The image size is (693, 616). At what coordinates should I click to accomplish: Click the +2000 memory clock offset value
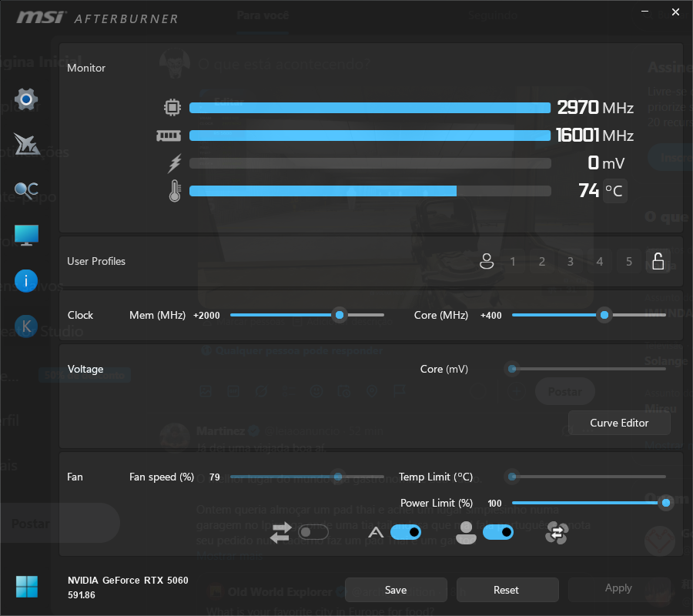[x=206, y=316]
